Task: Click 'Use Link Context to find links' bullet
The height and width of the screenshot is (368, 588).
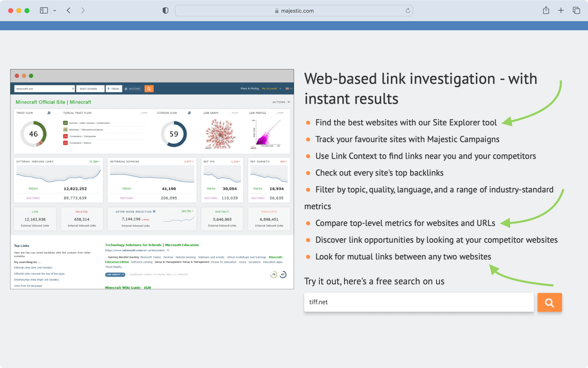Action: (x=425, y=156)
